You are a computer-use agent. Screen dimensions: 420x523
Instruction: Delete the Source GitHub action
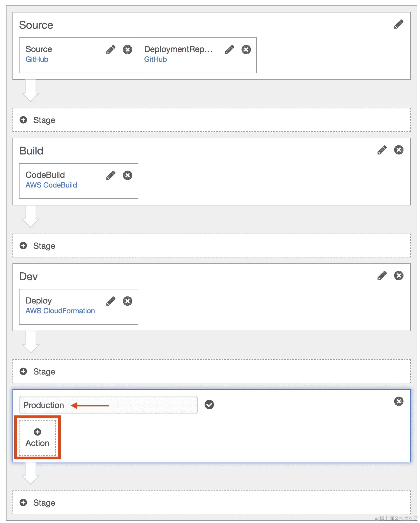pos(128,50)
